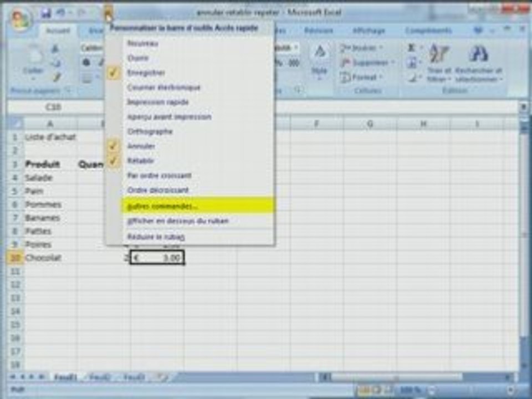Open the Style gallery button
532x399 pixels.
click(319, 63)
